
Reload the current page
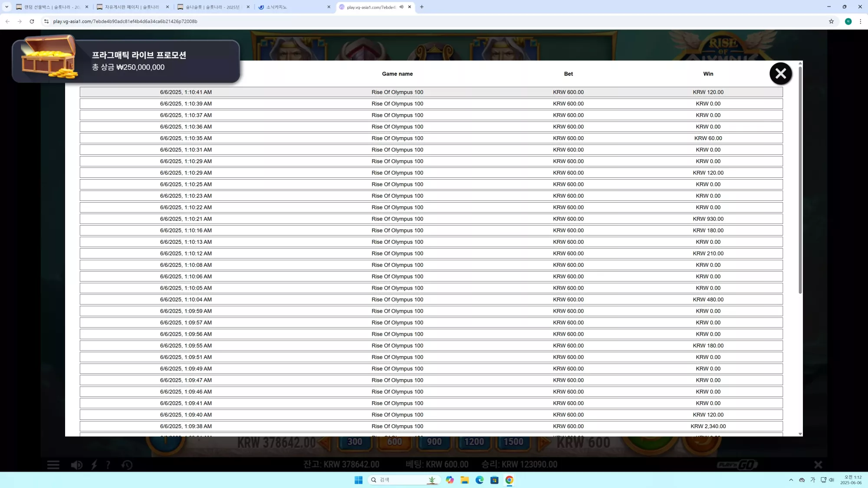[32, 21]
